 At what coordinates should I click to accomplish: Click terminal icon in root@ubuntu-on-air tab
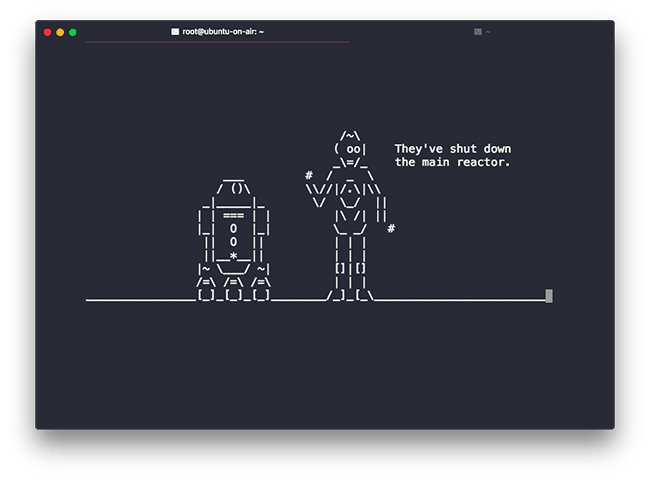point(175,32)
